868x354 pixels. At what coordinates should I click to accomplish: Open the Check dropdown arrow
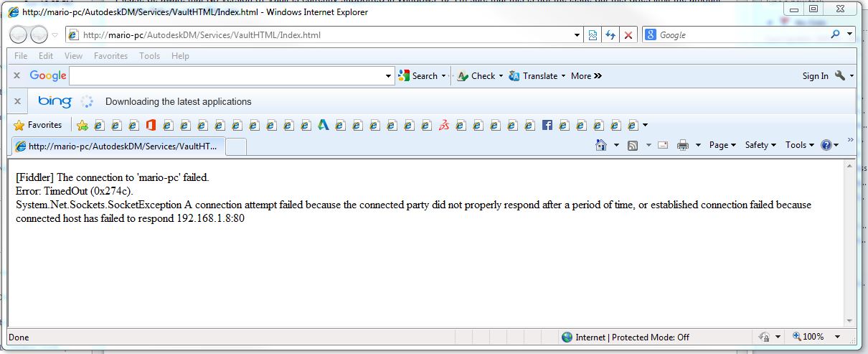coord(501,75)
